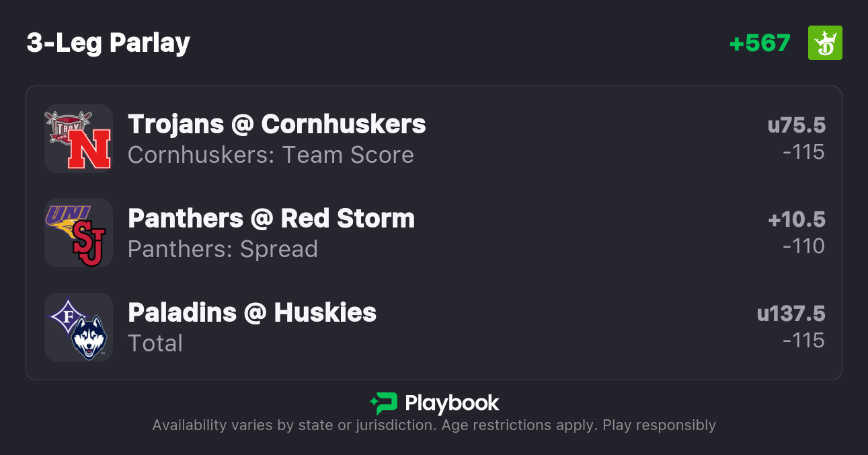Click the green Playbook logo icon

coord(383,403)
